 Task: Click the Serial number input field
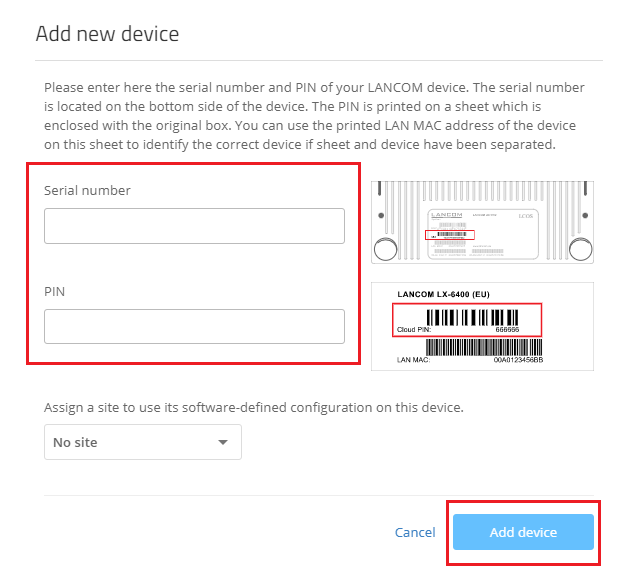[194, 226]
